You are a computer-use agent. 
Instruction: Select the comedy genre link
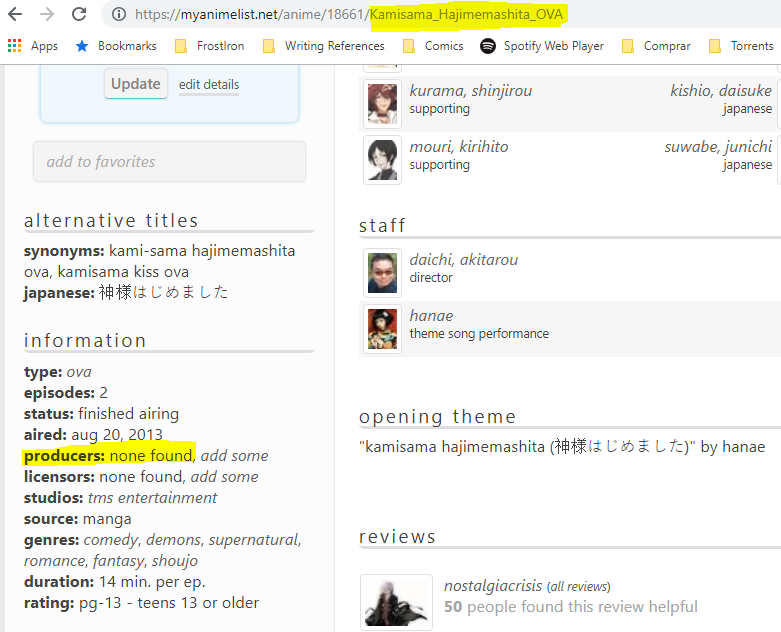point(111,540)
